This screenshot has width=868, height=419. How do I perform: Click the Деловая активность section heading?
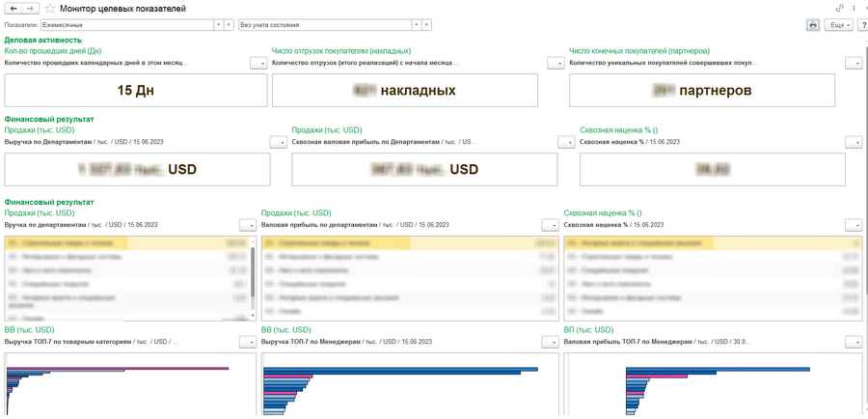43,40
